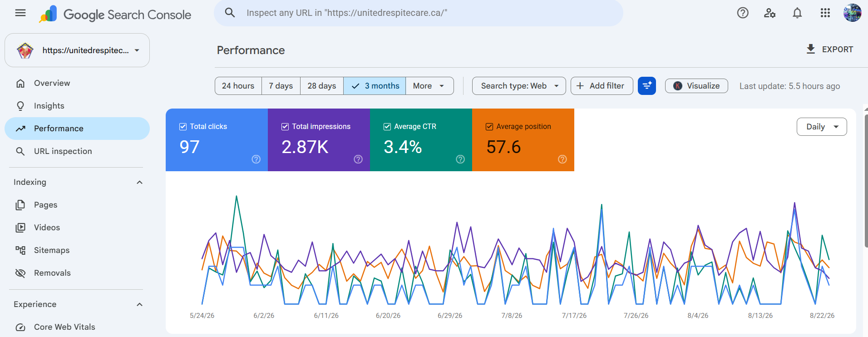The image size is (868, 337).
Task: Toggle the Average CTR checkbox
Action: (387, 127)
